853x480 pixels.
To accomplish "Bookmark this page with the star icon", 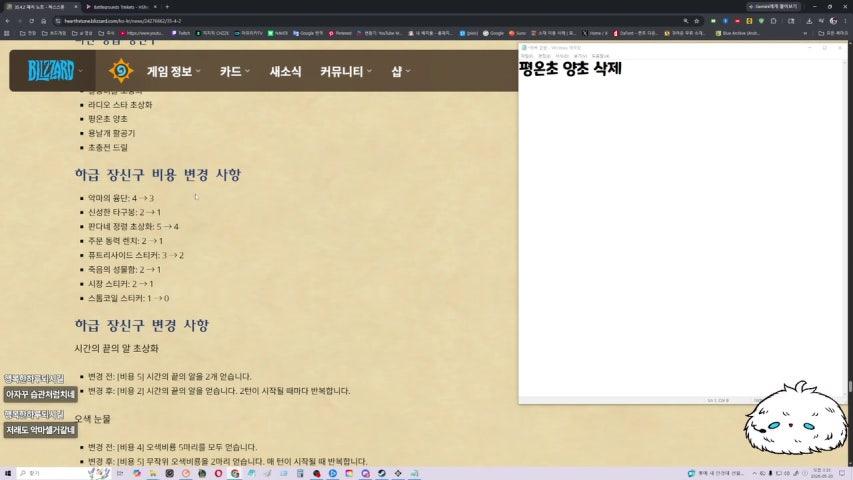I will coord(696,21).
